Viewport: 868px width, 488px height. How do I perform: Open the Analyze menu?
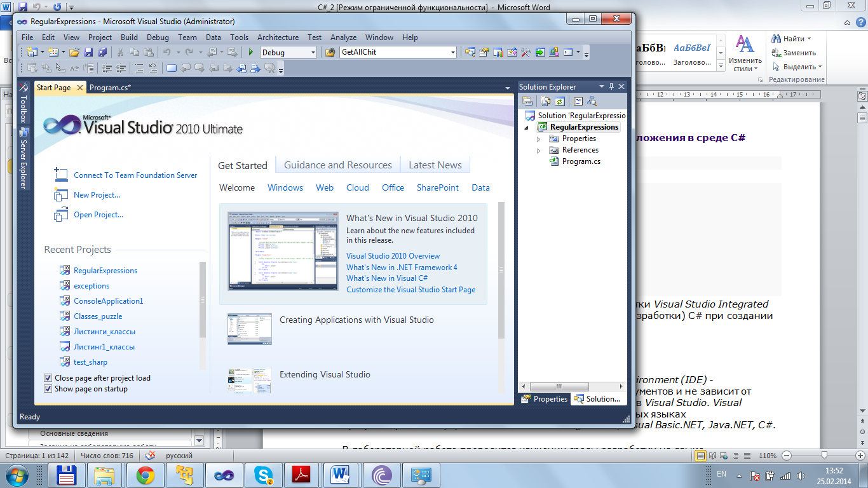pyautogui.click(x=343, y=37)
